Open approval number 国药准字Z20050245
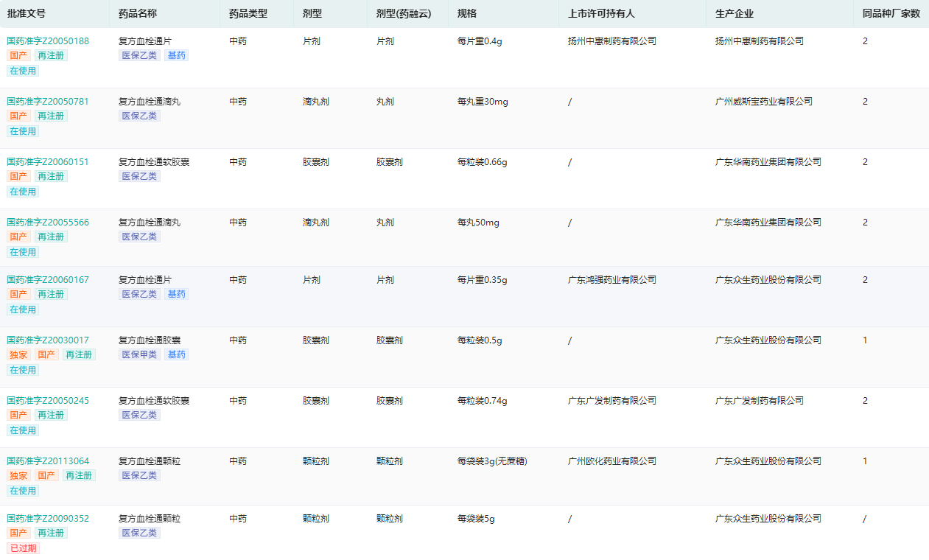Image resolution: width=929 pixels, height=560 pixels. click(48, 401)
